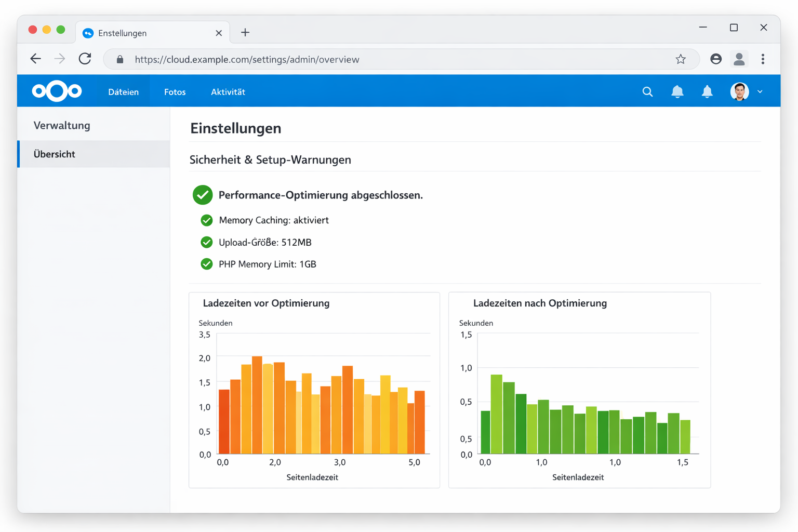
Task: Click the Nextcloud logo icon
Action: click(56, 91)
